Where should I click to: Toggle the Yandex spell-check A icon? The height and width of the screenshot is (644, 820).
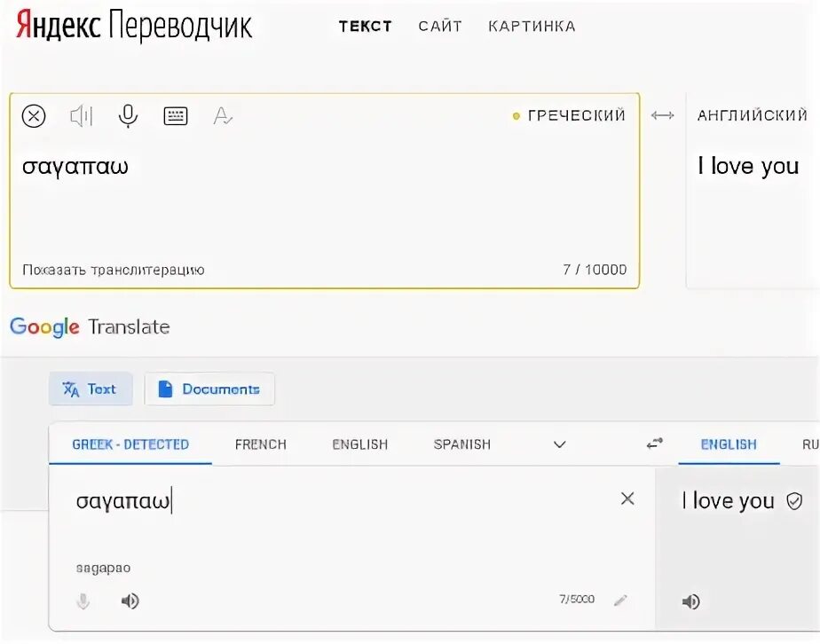point(223,115)
